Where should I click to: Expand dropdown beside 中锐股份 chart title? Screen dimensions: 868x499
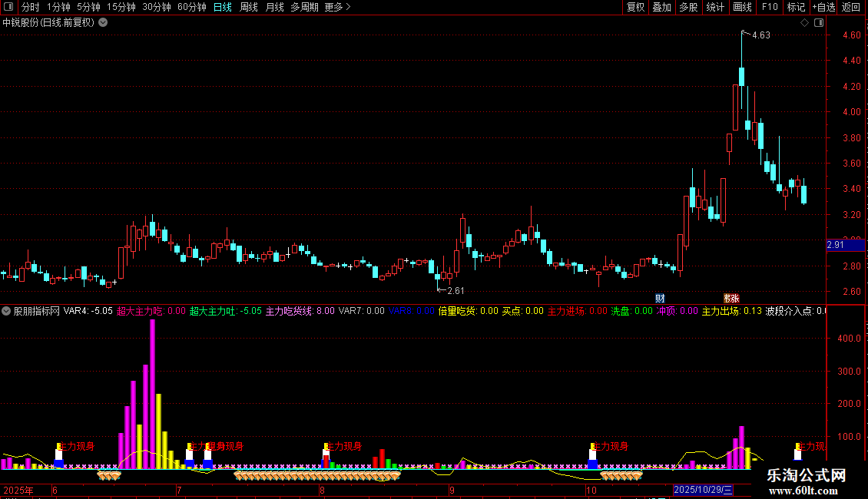tap(103, 23)
